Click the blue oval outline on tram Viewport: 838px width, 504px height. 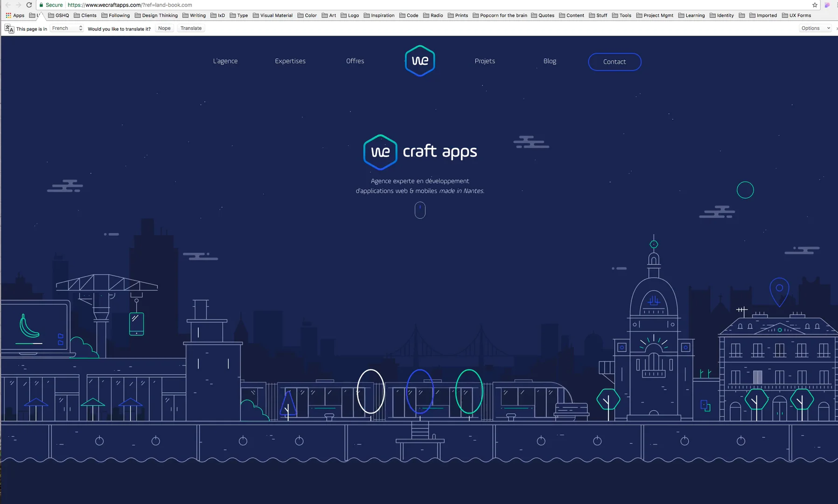pos(420,391)
